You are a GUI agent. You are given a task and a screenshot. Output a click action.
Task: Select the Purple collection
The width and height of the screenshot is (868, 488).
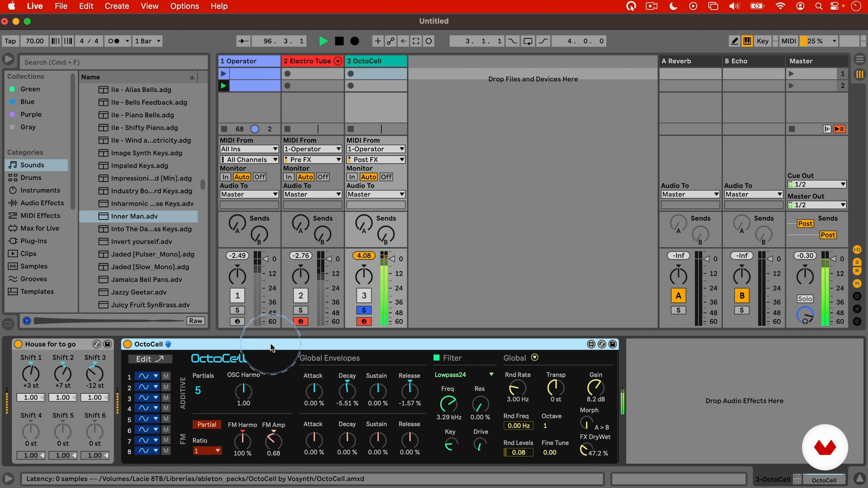pyautogui.click(x=31, y=115)
